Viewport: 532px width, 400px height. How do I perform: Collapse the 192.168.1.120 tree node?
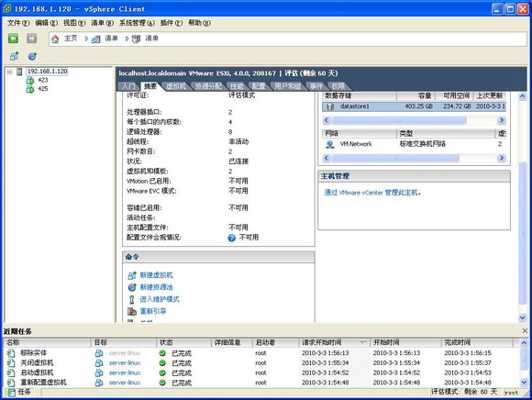click(10, 72)
